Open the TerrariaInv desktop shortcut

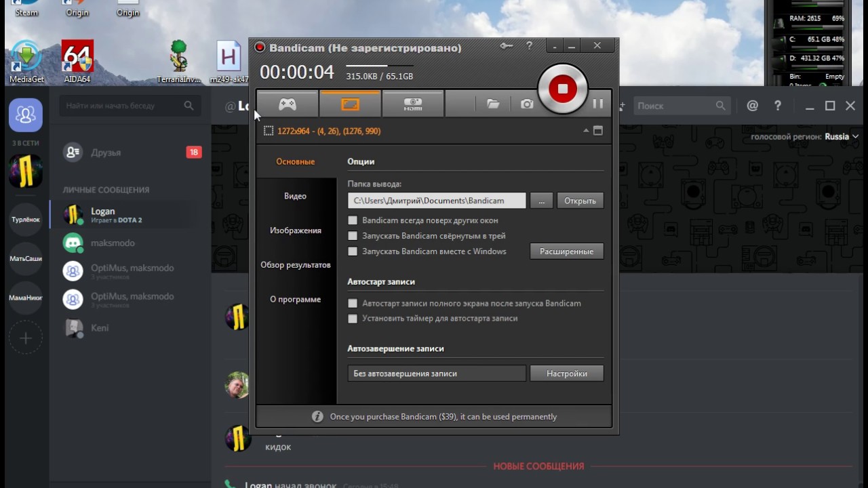[179, 62]
